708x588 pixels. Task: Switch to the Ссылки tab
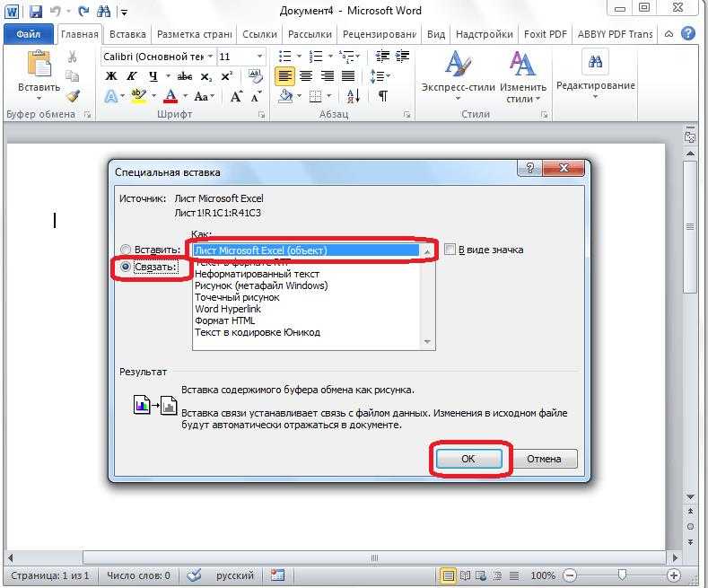click(259, 34)
